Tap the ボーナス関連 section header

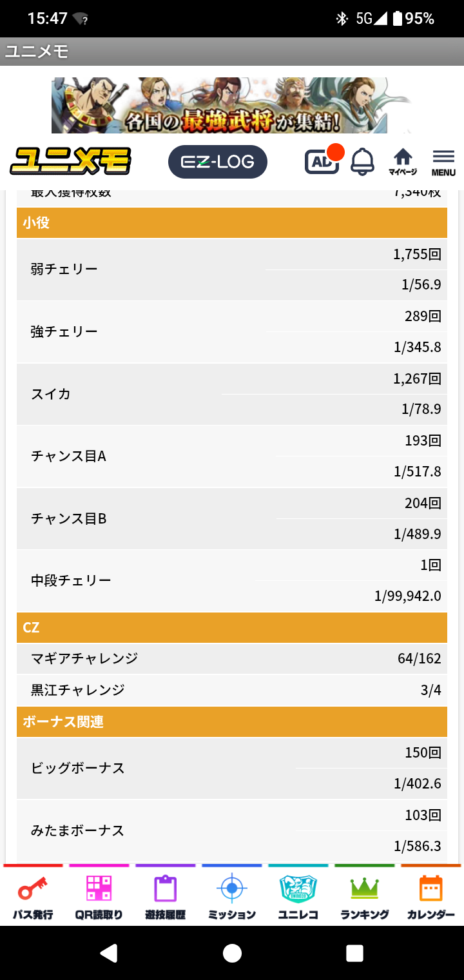click(x=232, y=721)
